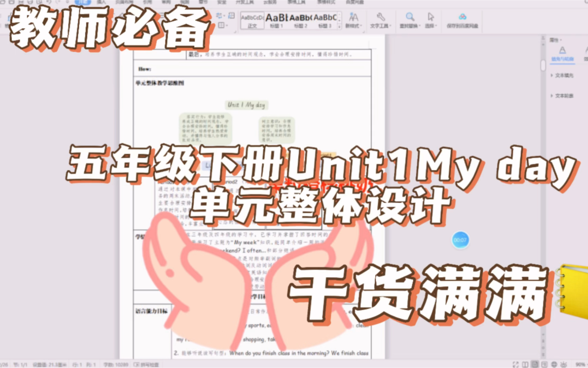Click the paragraph indent dropdown icon
This screenshot has height=368, width=588.
(220, 16)
